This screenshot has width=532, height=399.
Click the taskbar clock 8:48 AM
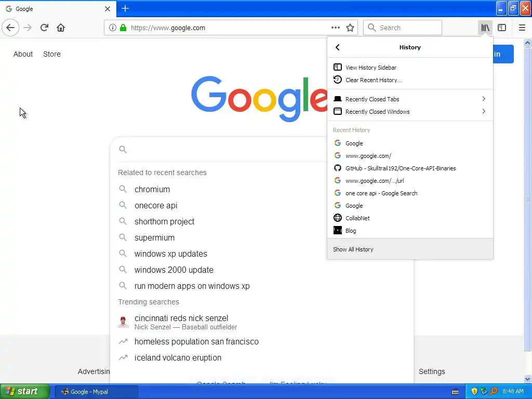[513, 392]
